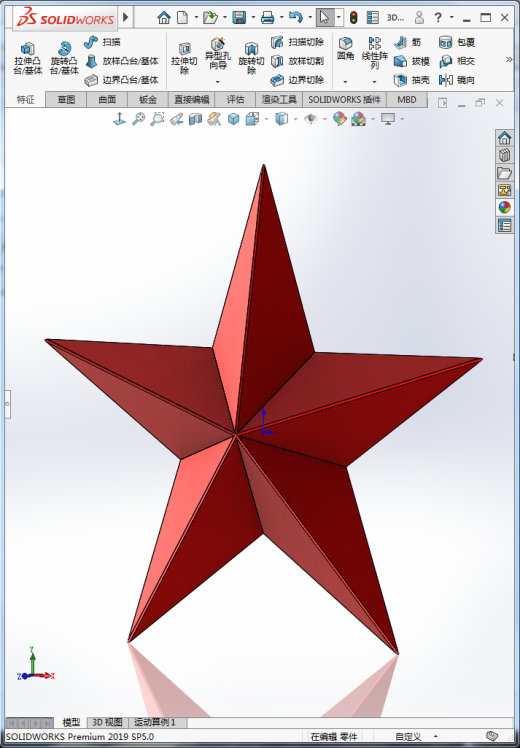Save the document with floppy icon
The height and width of the screenshot is (748, 520).
[x=239, y=18]
